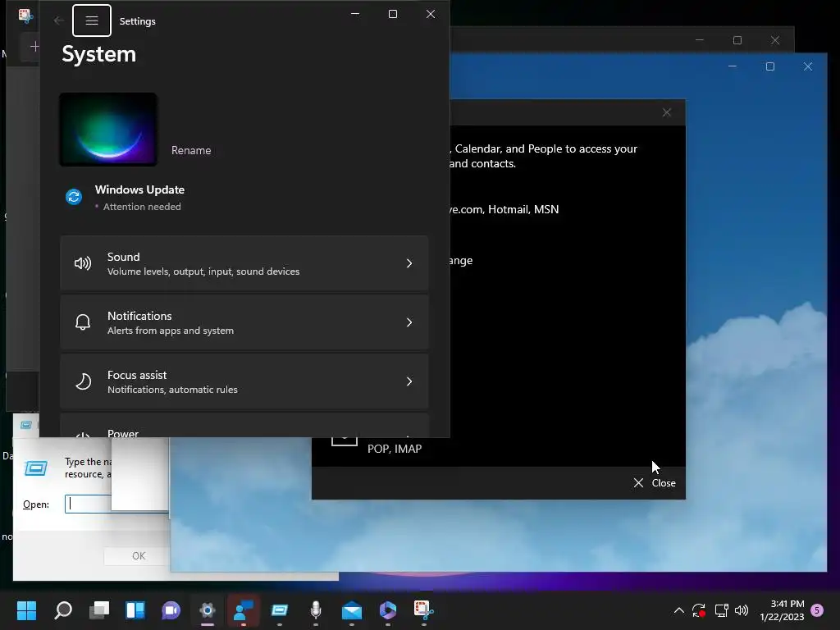Image resolution: width=840 pixels, height=630 pixels.
Task: Open the Feedback Hub taskbar icon
Action: point(244,610)
